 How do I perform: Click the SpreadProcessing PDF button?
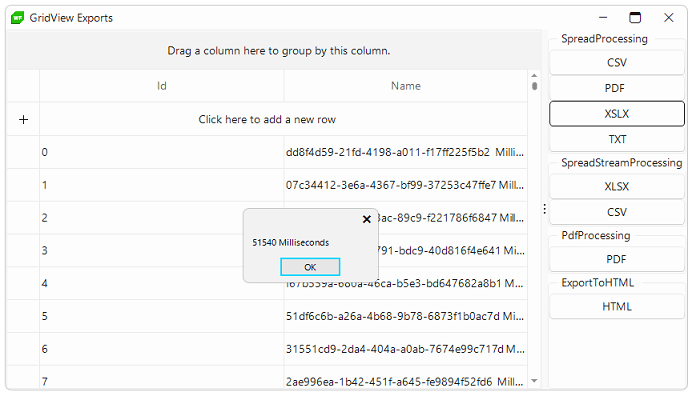pyautogui.click(x=617, y=88)
